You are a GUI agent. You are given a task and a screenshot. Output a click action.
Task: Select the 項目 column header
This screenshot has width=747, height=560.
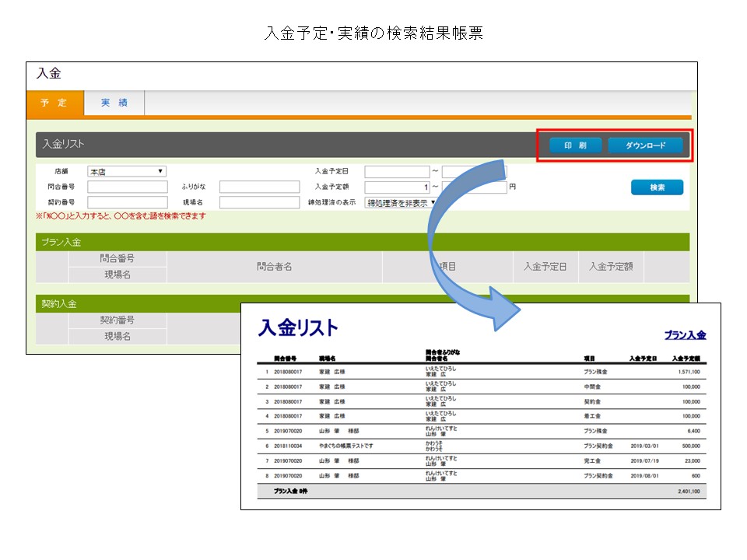[x=447, y=267]
